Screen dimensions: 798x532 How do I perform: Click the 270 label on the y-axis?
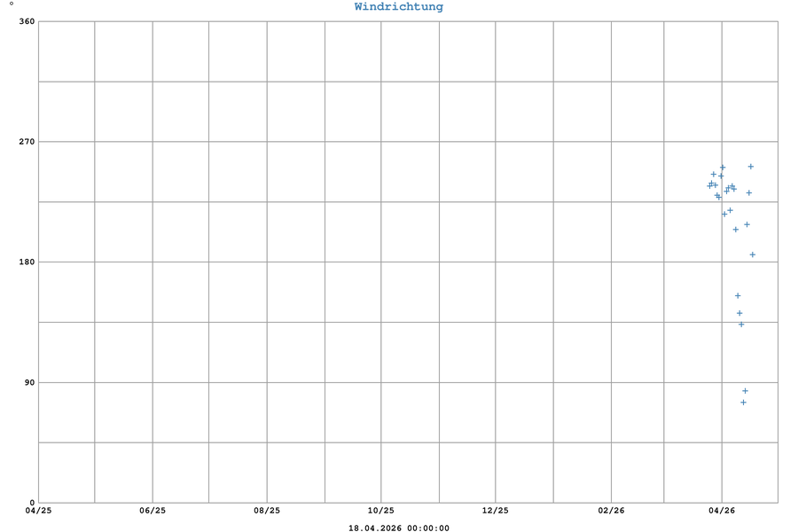27,142
